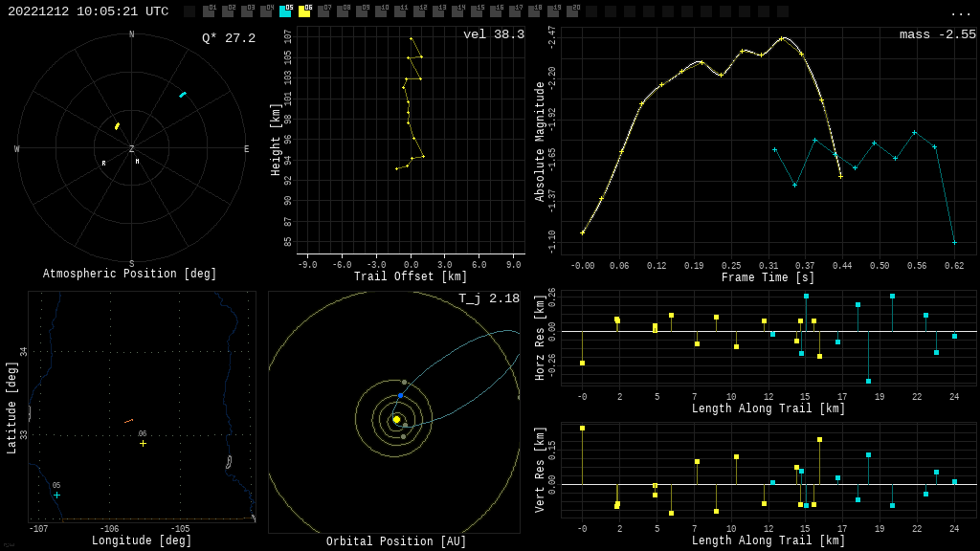Toggle station 12 box in top bar

(419, 11)
